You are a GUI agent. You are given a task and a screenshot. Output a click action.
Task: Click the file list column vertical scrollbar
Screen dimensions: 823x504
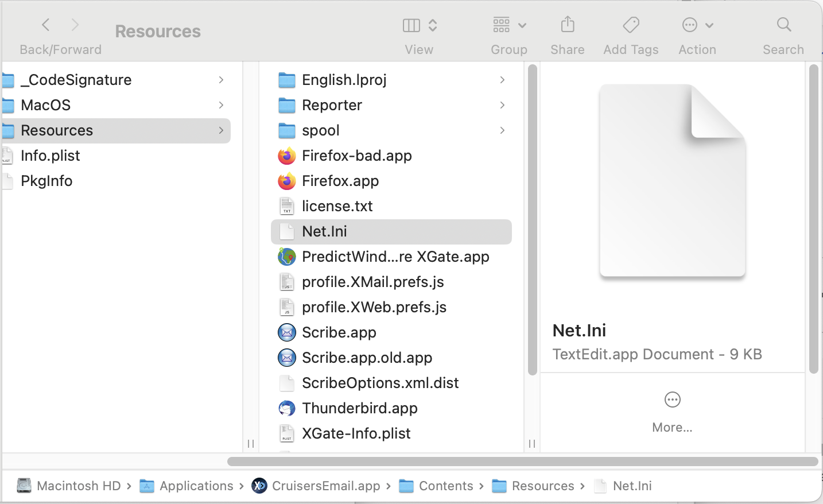point(532,220)
